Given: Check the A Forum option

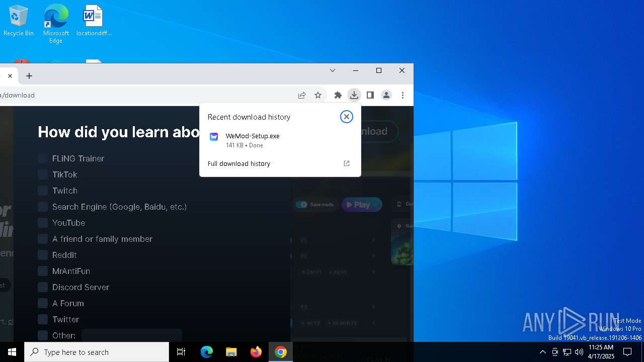Looking at the screenshot, I should coord(43,303).
